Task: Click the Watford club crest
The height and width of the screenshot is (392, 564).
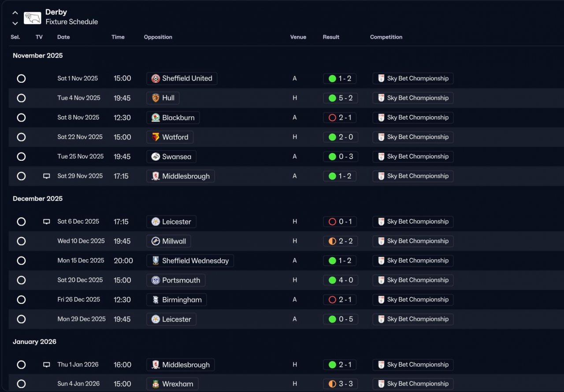Action: [x=156, y=137]
